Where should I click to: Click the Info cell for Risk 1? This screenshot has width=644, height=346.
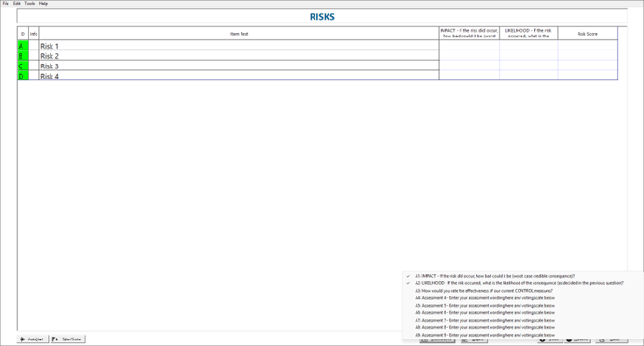(x=34, y=46)
